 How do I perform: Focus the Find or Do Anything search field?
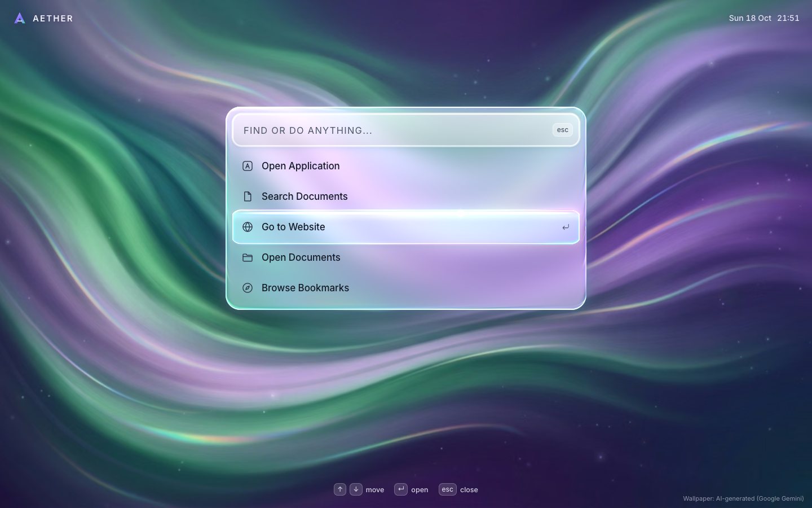click(x=406, y=130)
